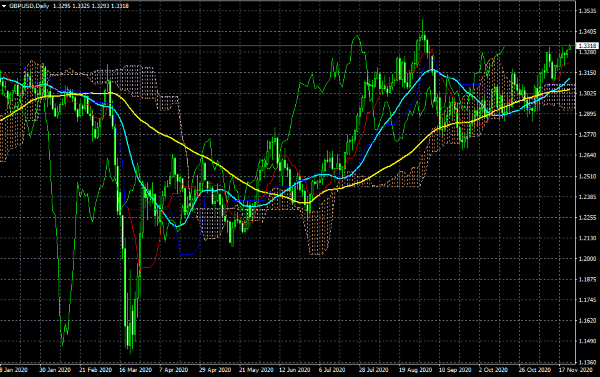Click the 1.2770 price axis label
Viewport: 600px width, 377px height.
tap(588, 135)
